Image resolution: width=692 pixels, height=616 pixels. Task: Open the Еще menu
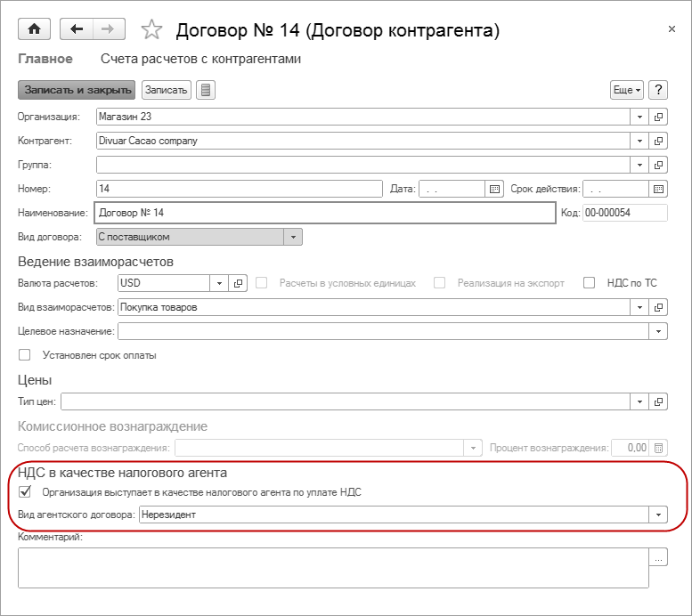626,90
